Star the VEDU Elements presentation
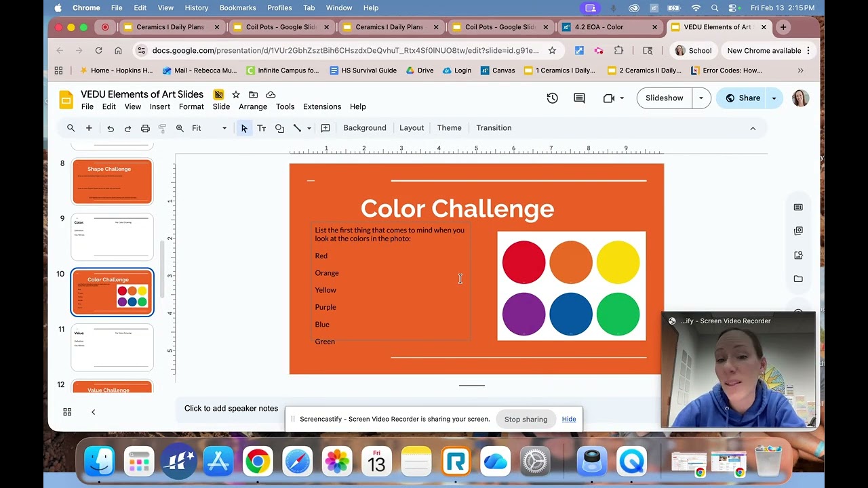The height and width of the screenshot is (488, 868). [x=236, y=94]
